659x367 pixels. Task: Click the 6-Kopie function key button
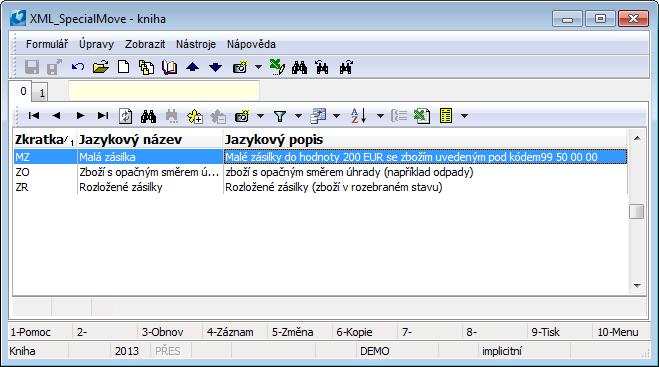point(365,332)
